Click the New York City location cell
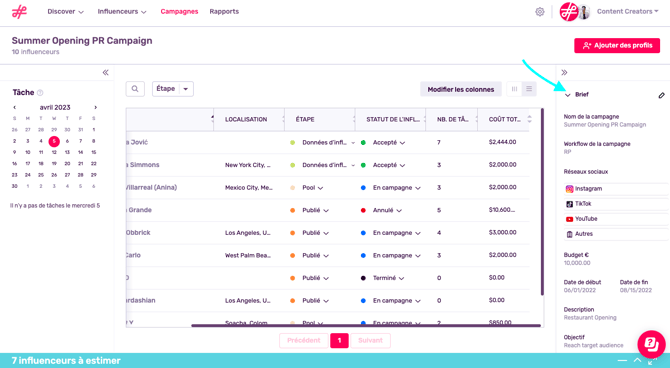Screen dimensions: 670x368 click(x=248, y=165)
